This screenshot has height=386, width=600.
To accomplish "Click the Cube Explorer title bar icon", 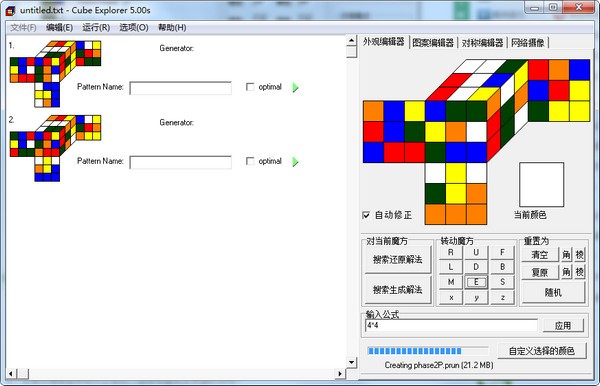I will pyautogui.click(x=10, y=10).
